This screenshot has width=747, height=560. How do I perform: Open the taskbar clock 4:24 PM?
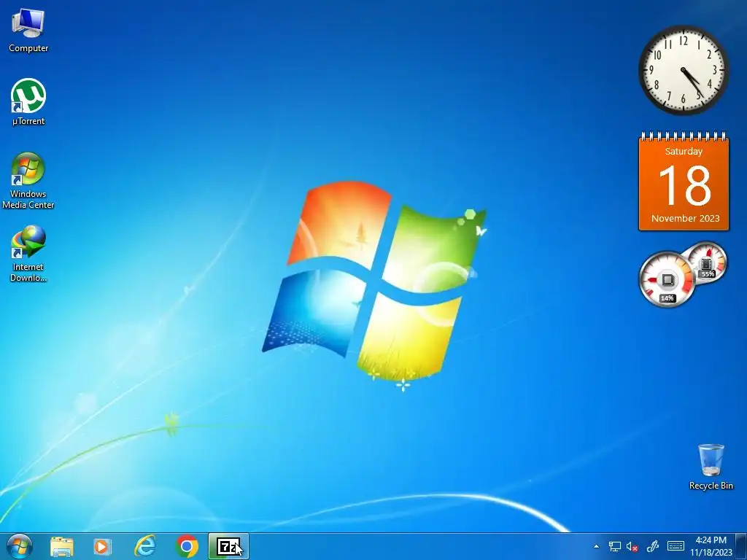[x=711, y=547]
